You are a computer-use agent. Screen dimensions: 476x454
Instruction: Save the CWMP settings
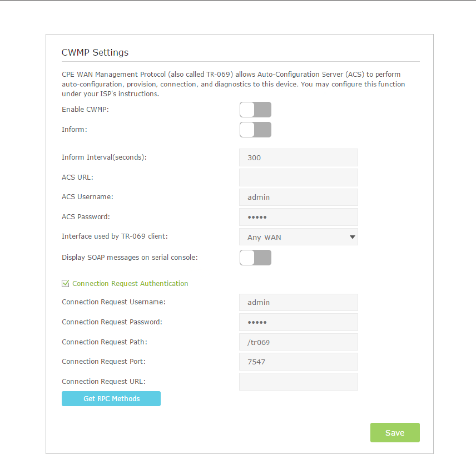click(x=395, y=433)
